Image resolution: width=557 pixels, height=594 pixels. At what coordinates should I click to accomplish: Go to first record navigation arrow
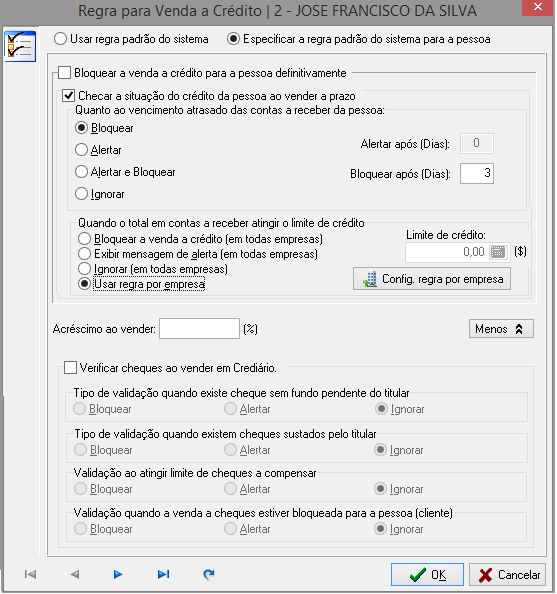(30, 574)
